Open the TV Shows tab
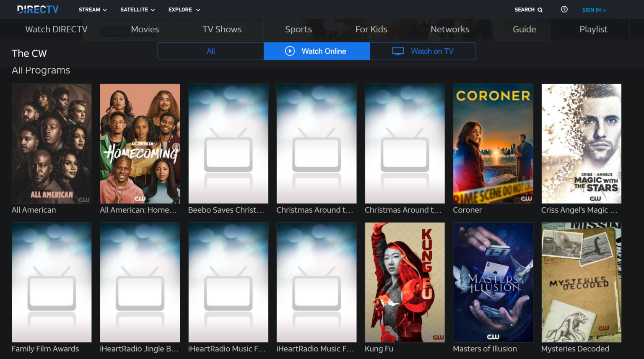The width and height of the screenshot is (644, 359). click(222, 29)
